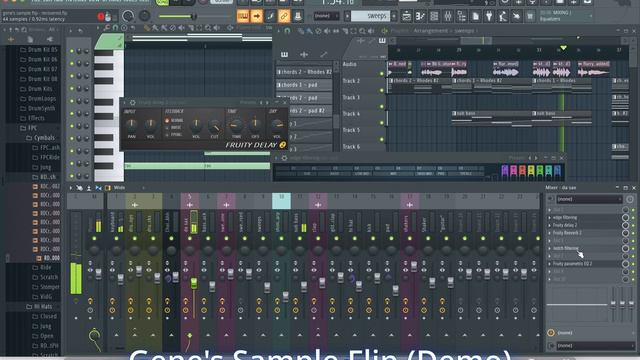
Task: Click the playlist playhead marker on timeline
Action: (563, 48)
